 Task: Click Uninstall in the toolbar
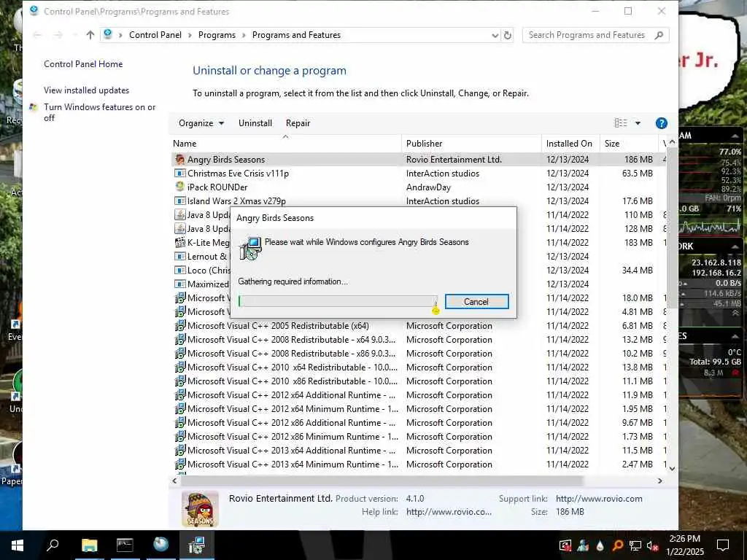255,123
